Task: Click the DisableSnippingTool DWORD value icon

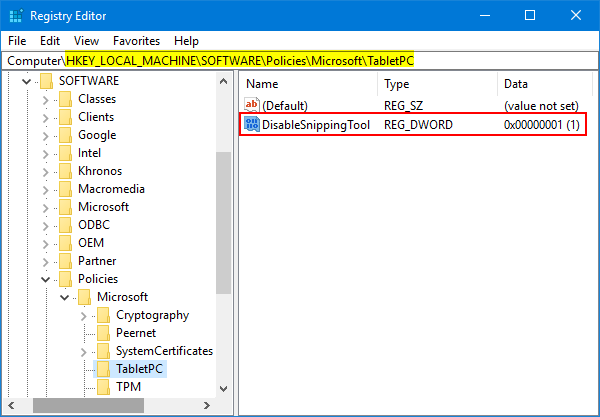Action: (x=251, y=125)
